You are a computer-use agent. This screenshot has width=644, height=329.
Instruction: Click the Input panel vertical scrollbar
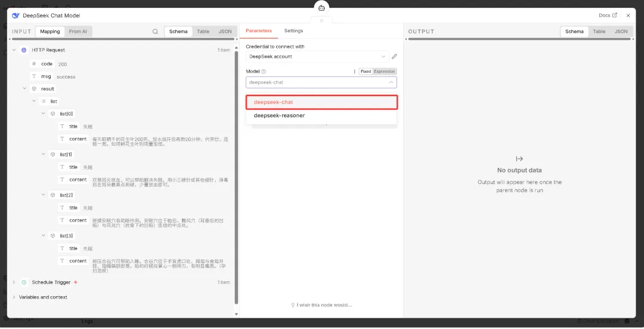236,177
